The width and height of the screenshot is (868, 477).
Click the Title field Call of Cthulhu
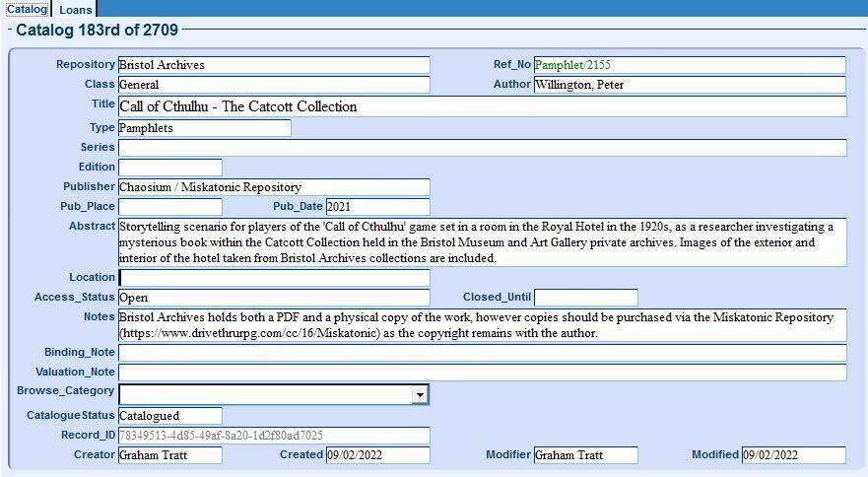point(482,106)
